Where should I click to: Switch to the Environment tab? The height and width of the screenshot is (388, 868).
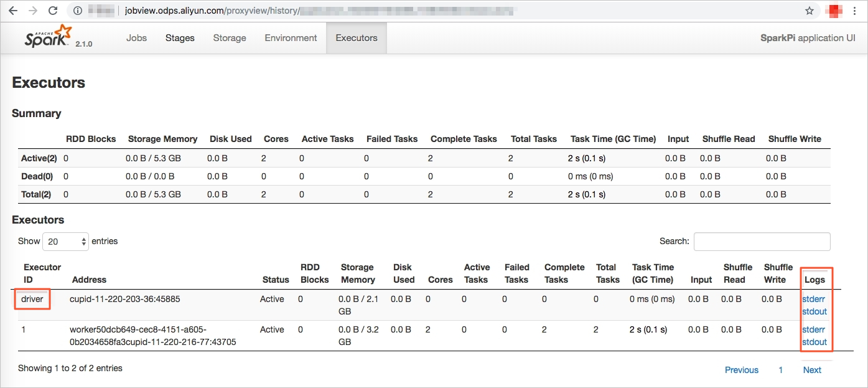[x=291, y=38]
